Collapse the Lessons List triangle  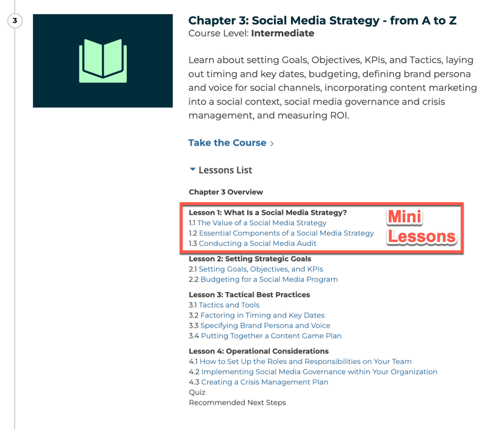(193, 169)
